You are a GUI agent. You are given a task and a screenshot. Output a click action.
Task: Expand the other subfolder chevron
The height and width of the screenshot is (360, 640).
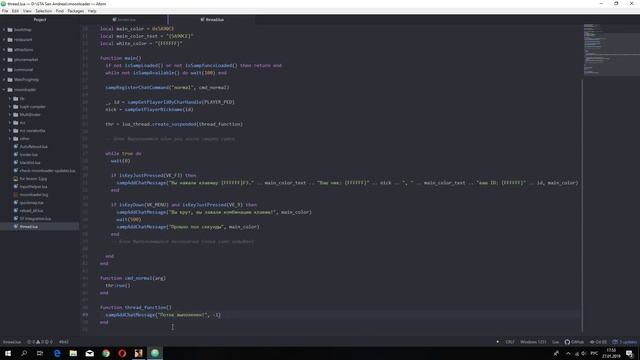(x=10, y=138)
